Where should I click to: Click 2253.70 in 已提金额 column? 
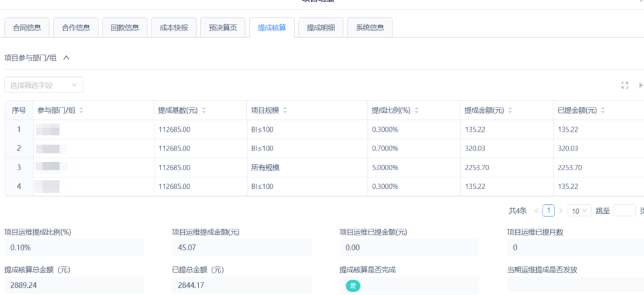(569, 167)
